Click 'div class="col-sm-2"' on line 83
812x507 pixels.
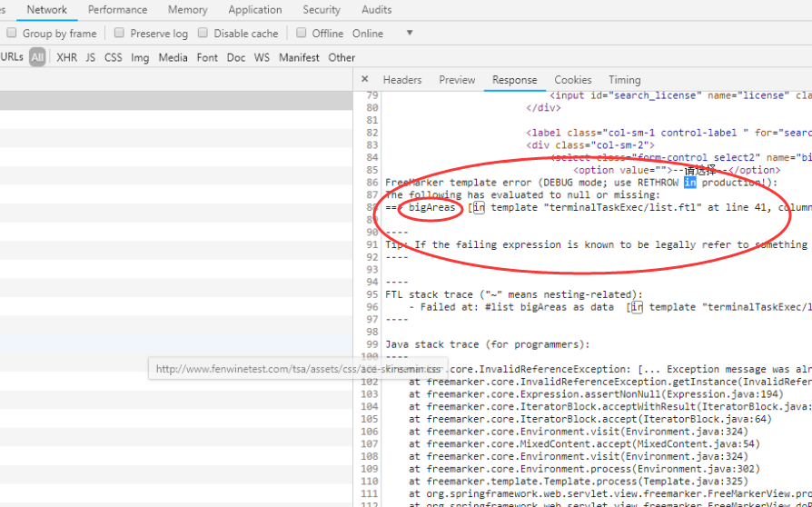coord(590,145)
